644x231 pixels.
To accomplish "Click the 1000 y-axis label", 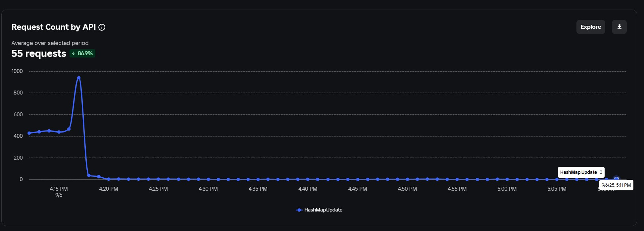I will tap(17, 71).
